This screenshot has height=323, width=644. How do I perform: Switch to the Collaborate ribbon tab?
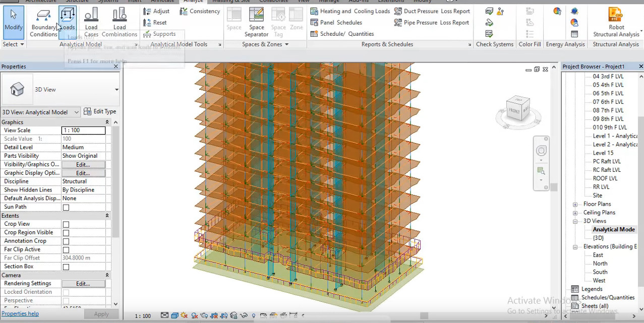(273, 2)
